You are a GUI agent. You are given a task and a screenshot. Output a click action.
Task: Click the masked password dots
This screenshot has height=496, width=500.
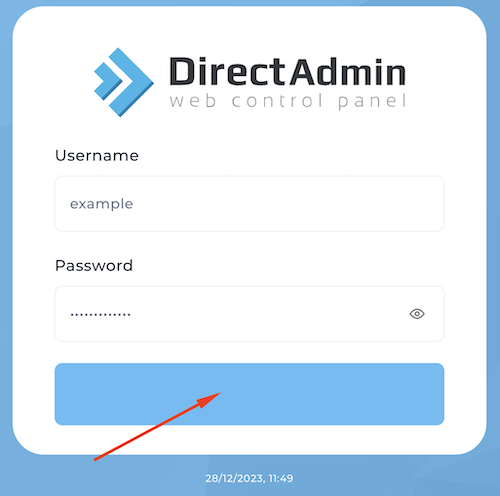[x=100, y=314]
